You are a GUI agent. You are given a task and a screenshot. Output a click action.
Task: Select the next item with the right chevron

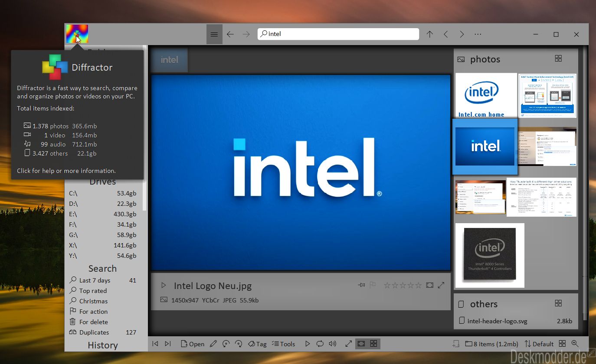pyautogui.click(x=462, y=34)
